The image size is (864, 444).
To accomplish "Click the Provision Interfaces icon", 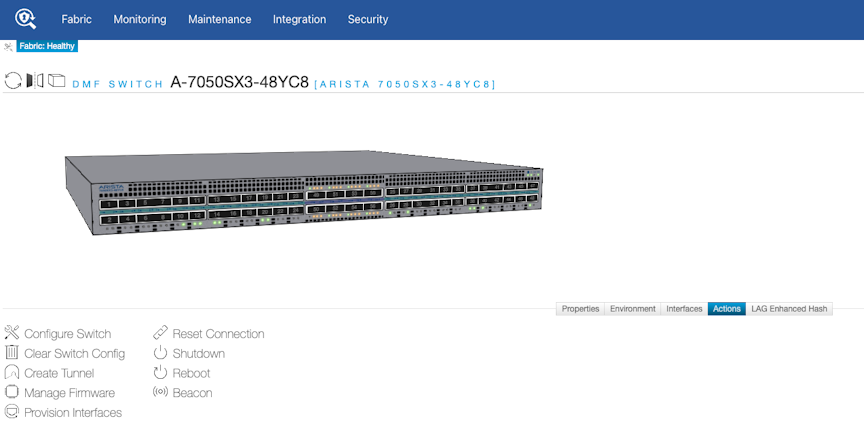I will [12, 412].
